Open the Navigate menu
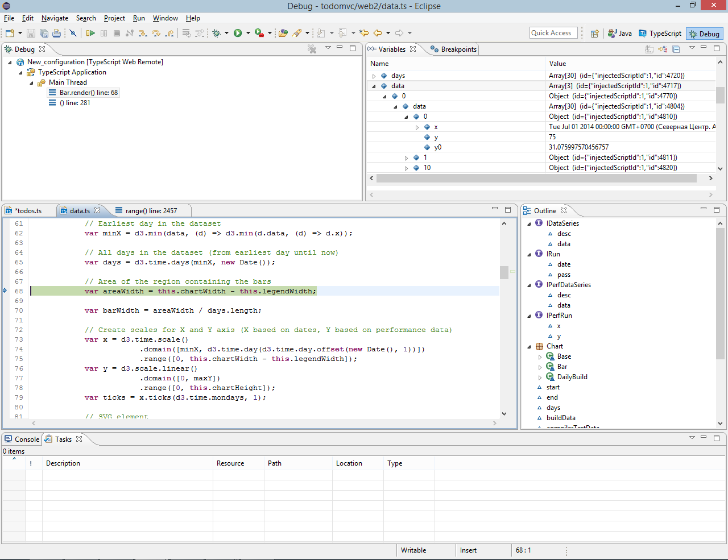728x560 pixels. 55,18
